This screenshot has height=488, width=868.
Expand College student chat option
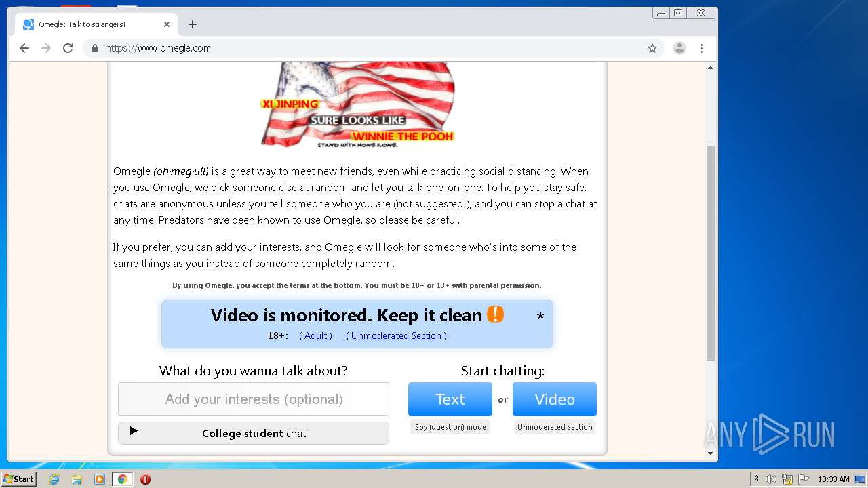(x=254, y=433)
